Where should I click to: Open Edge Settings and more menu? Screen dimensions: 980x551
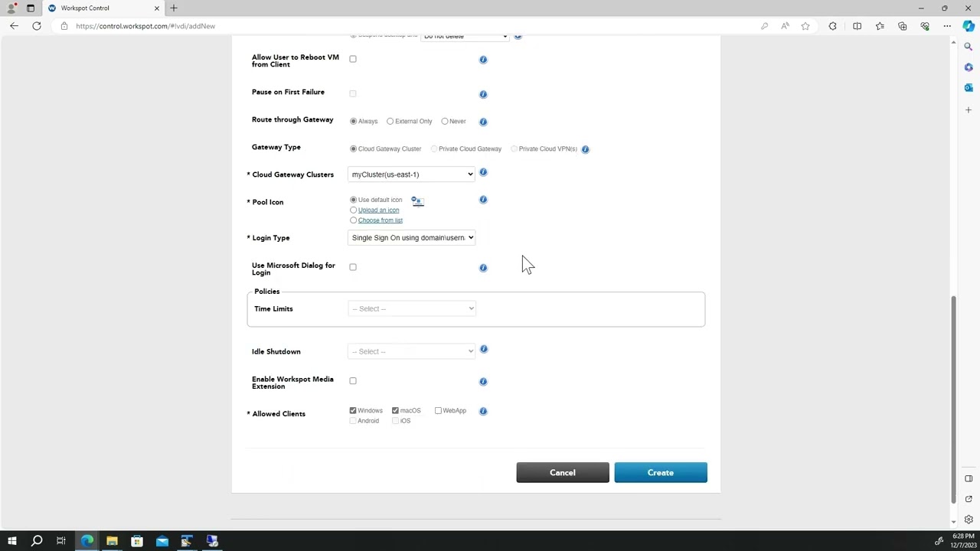948,26
